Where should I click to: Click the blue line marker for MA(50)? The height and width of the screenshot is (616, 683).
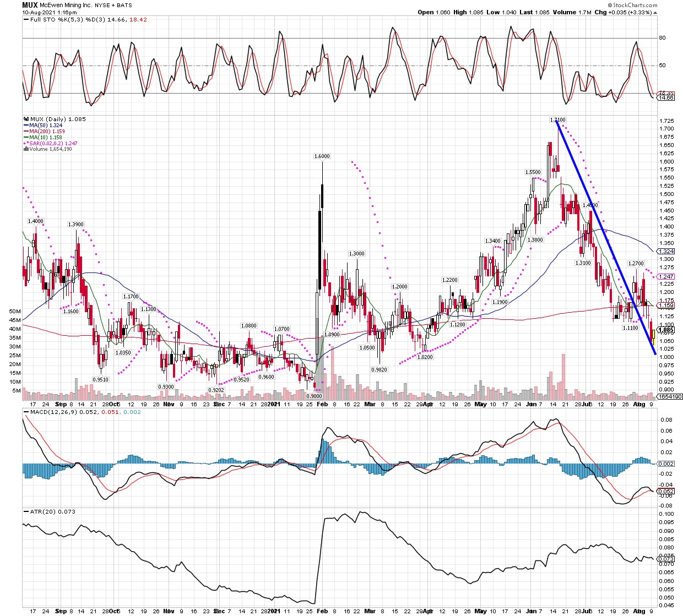26,125
